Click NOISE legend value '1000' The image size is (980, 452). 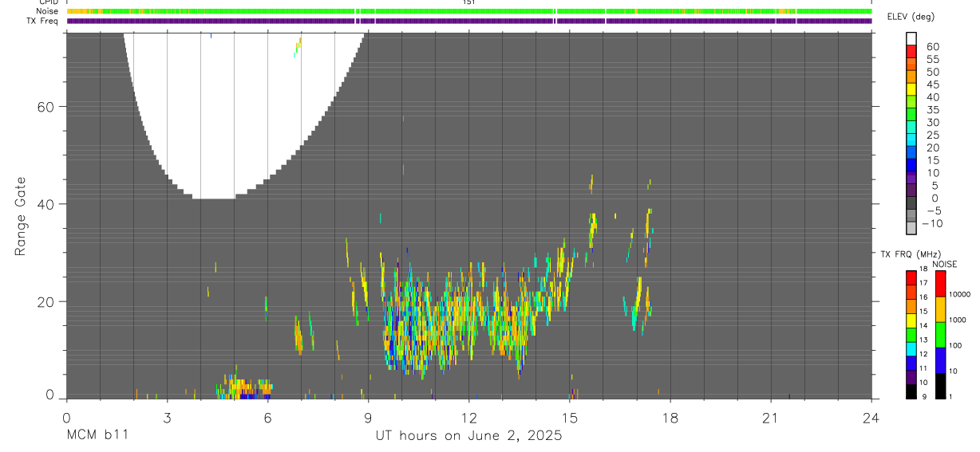[x=959, y=320]
